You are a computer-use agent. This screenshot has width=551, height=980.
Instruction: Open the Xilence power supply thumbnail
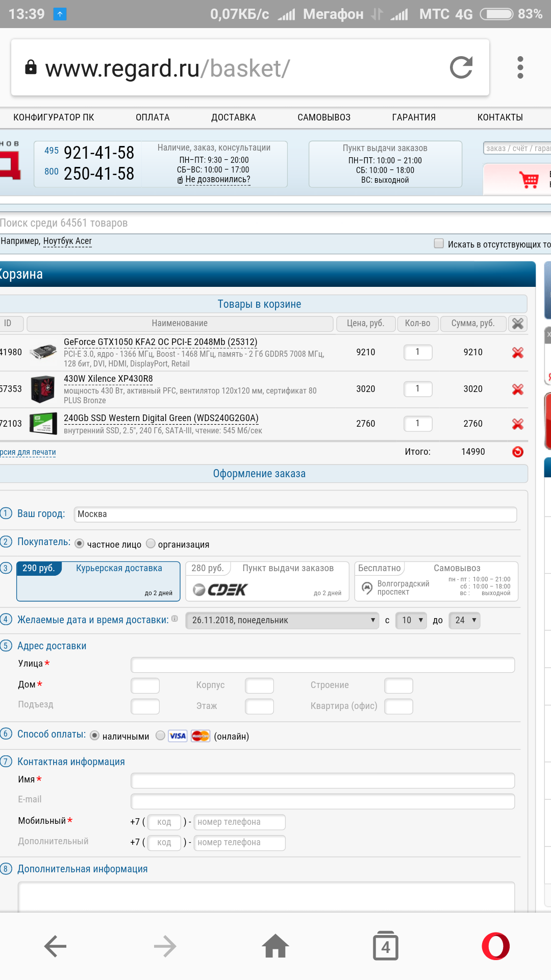pos(43,389)
